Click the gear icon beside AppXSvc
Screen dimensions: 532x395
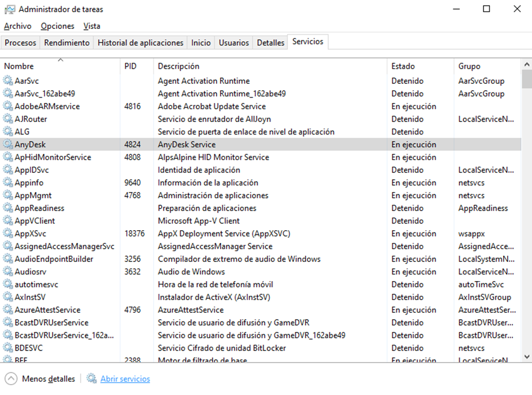[x=8, y=233]
